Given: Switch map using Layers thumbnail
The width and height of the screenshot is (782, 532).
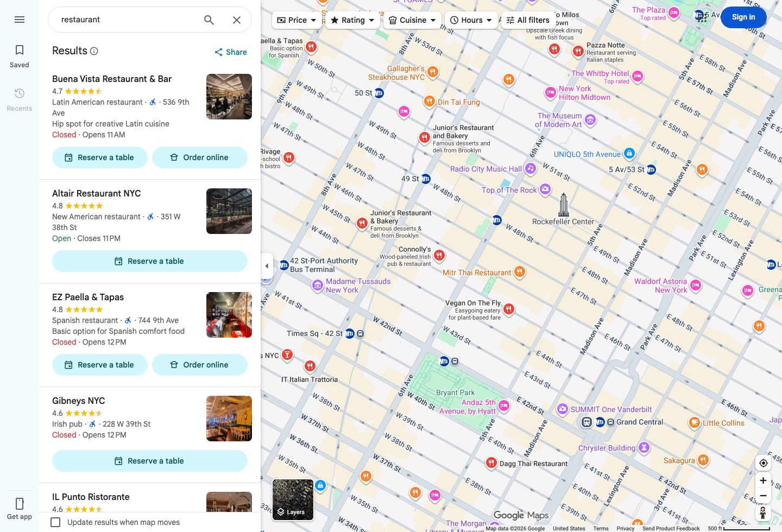Looking at the screenshot, I should (293, 500).
